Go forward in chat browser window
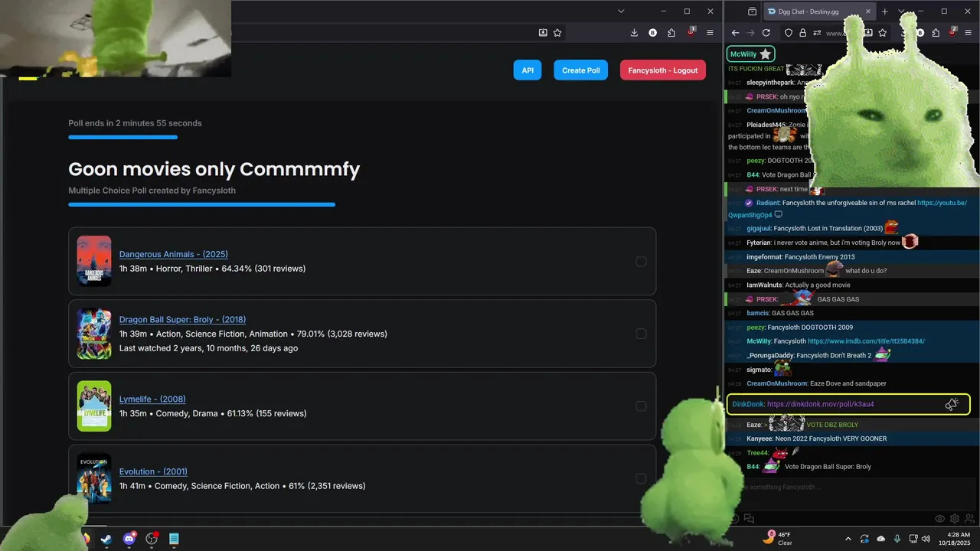Screen dimensions: 980x551 coord(750,33)
